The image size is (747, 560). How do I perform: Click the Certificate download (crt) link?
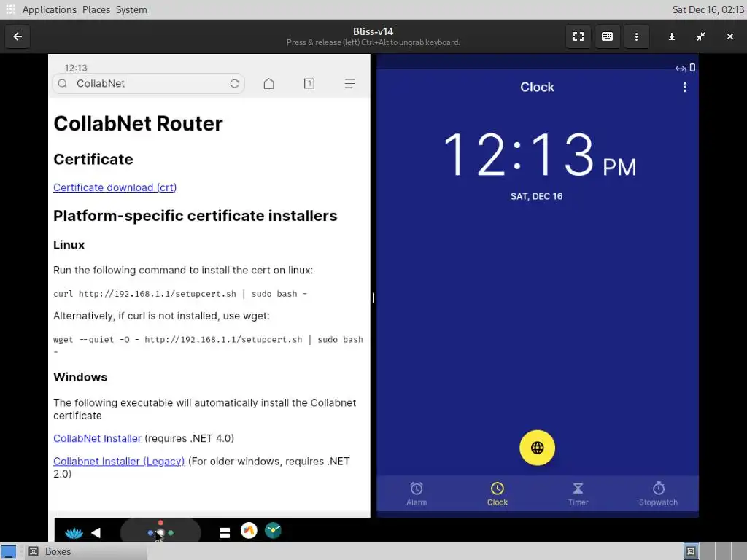tap(115, 187)
